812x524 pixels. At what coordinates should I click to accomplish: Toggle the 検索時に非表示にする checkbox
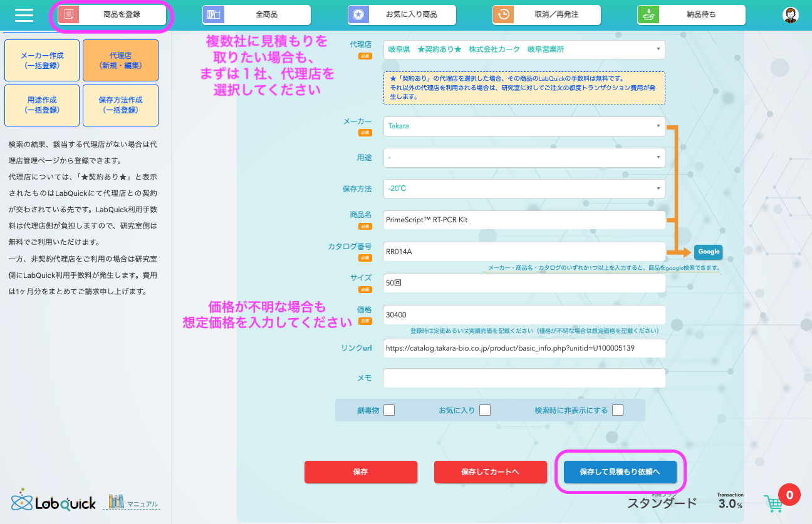pos(618,410)
